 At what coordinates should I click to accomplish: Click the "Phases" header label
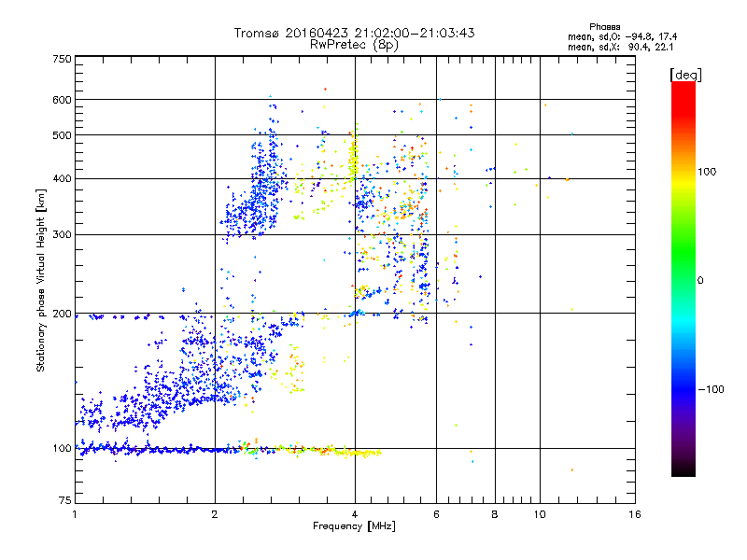pyautogui.click(x=604, y=27)
